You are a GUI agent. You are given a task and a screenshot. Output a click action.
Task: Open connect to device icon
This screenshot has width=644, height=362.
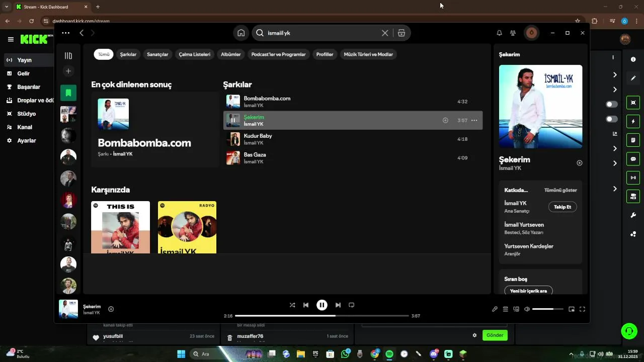tap(516, 309)
